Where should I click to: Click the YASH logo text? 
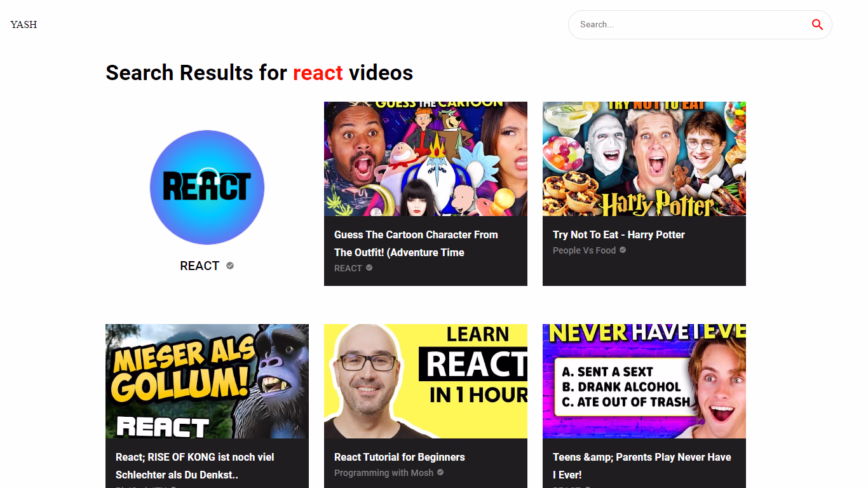point(24,25)
